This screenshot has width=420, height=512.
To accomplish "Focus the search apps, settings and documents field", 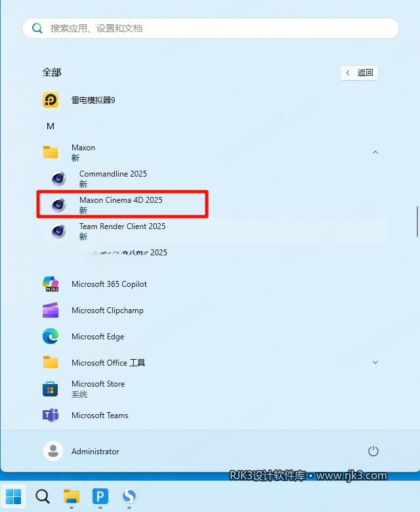I will click(211, 28).
